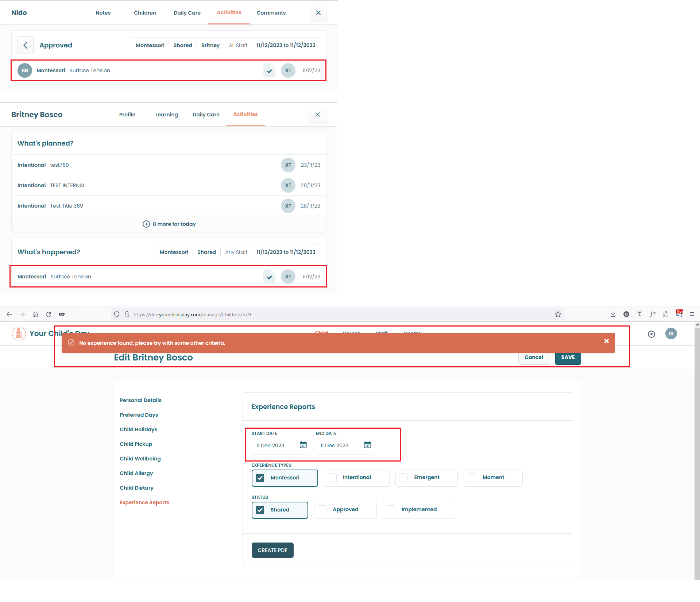Screen dimensions: 700x602
Task: Open Child Wellbeing section
Action: point(140,459)
